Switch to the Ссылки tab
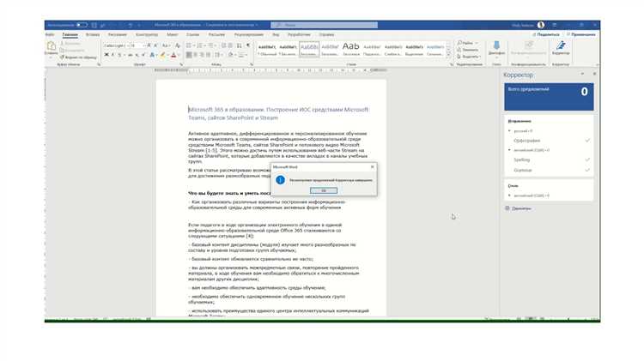 192,35
